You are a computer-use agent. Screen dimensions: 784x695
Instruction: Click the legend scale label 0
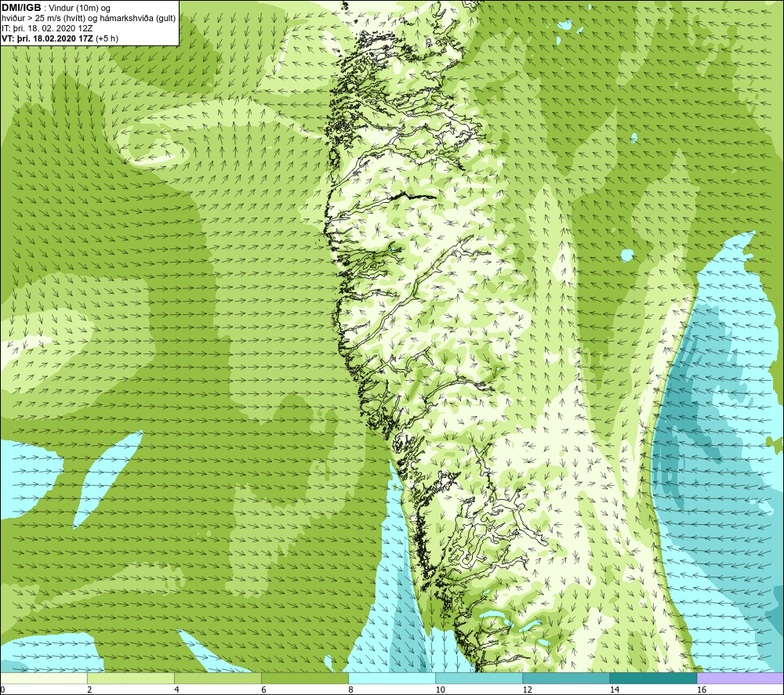[x=2, y=690]
